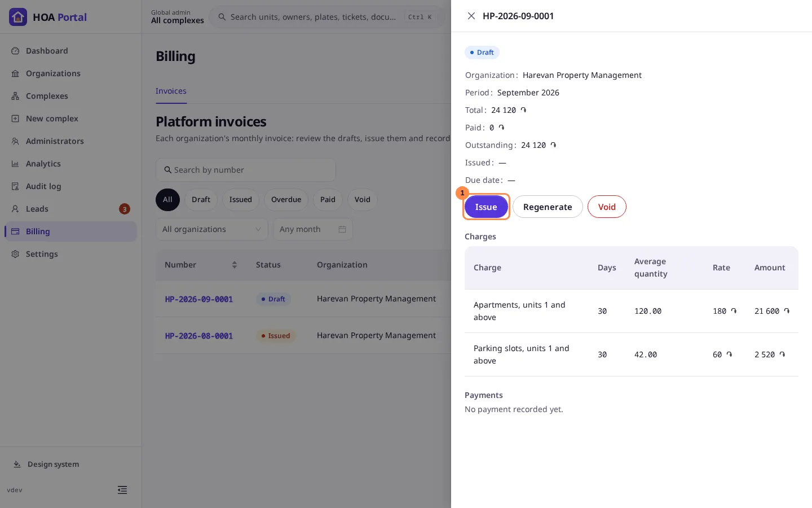The width and height of the screenshot is (812, 508).
Task: Click the Issued status badge in table
Action: tap(276, 336)
